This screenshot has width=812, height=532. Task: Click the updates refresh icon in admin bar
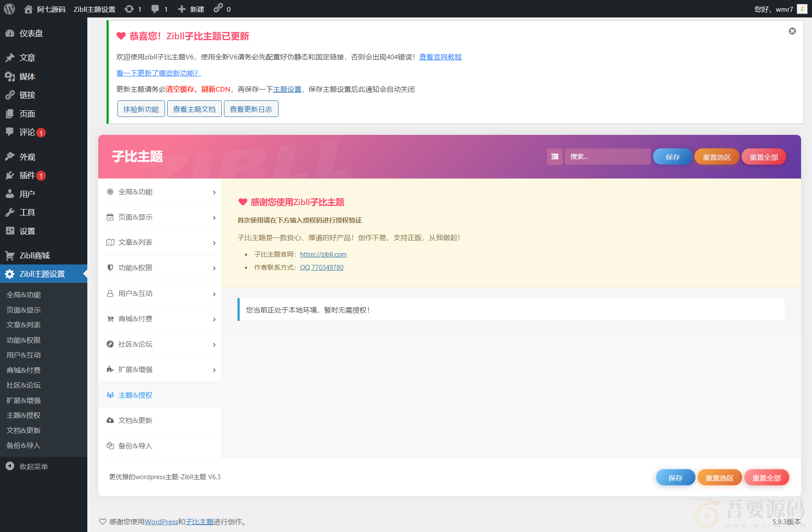pos(129,9)
